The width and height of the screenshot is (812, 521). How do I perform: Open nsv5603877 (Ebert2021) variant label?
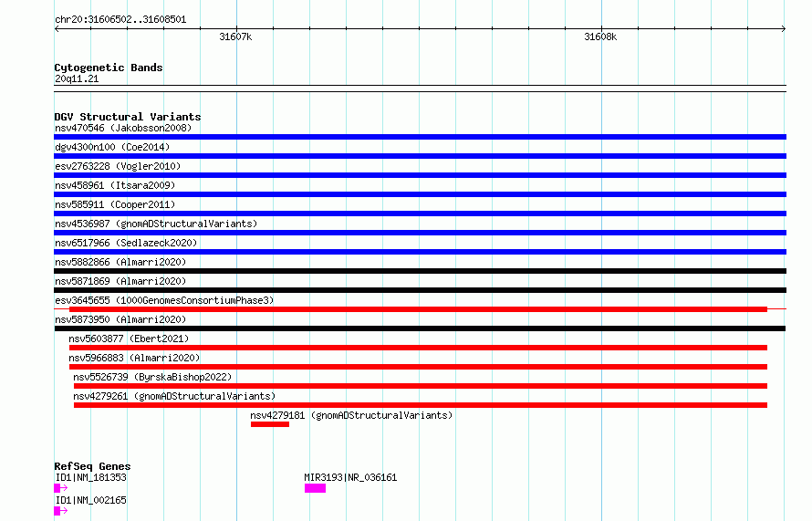pos(129,339)
